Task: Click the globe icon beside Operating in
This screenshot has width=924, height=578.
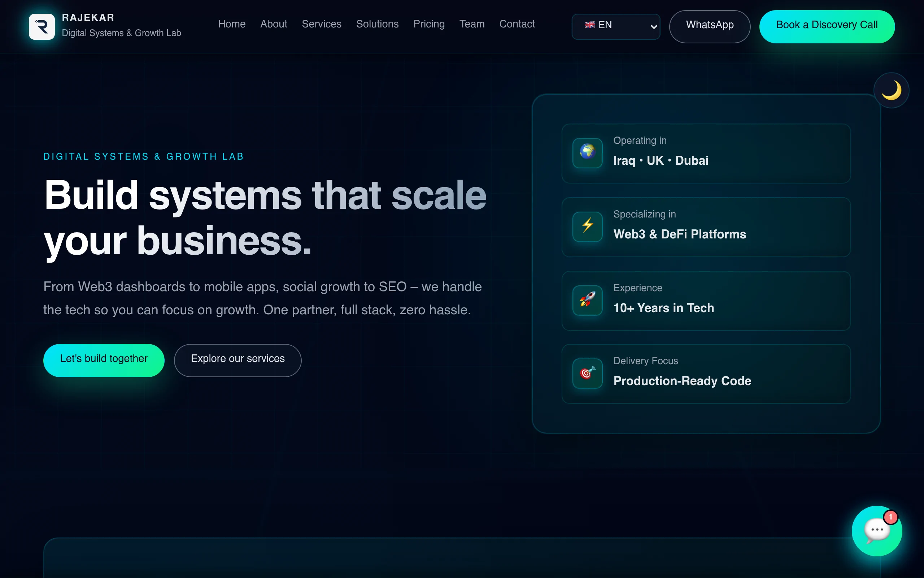Action: tap(588, 153)
